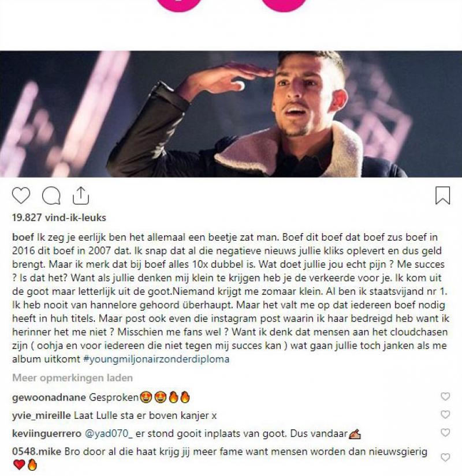Image resolution: width=462 pixels, height=476 pixels.
Task: Like the post with the heart icon
Action: point(21,195)
